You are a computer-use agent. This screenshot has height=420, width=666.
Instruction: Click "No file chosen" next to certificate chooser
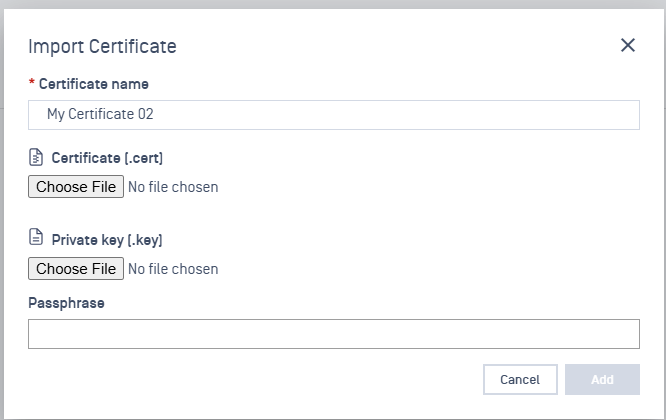[x=173, y=187]
